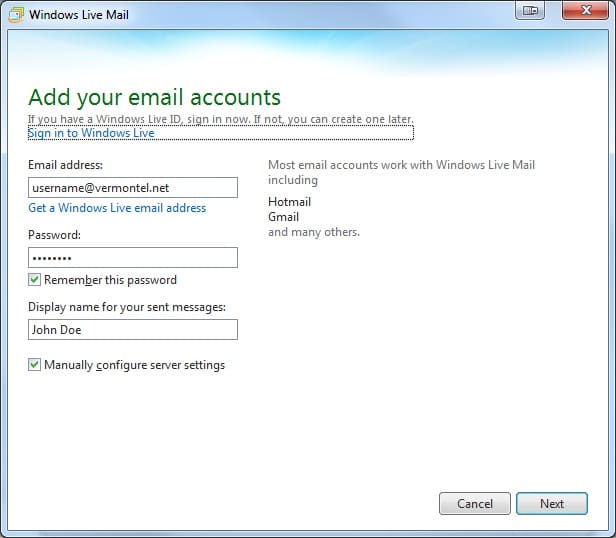Click the Hotmail text in provider list
Screen dimensions: 616x538
(x=290, y=202)
